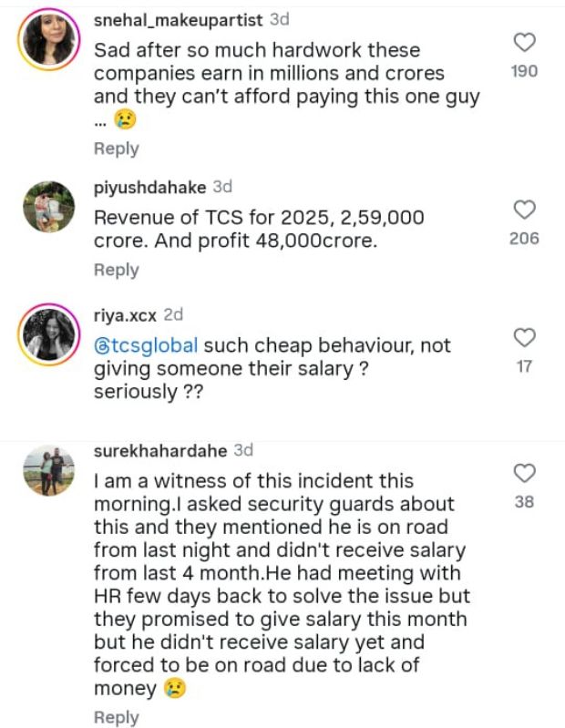View the 190 likes on snehal's comment
Screen dimensions: 565x728
point(524,71)
